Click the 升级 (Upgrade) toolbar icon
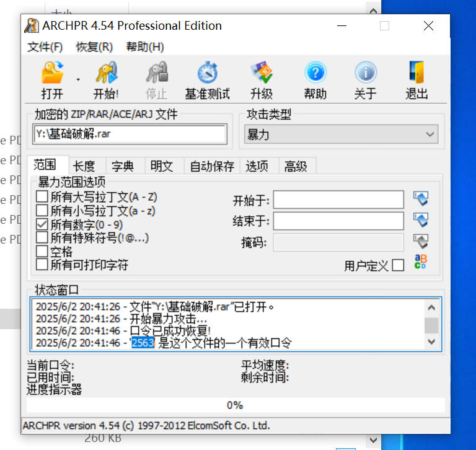This screenshot has height=450, width=476. click(x=261, y=74)
